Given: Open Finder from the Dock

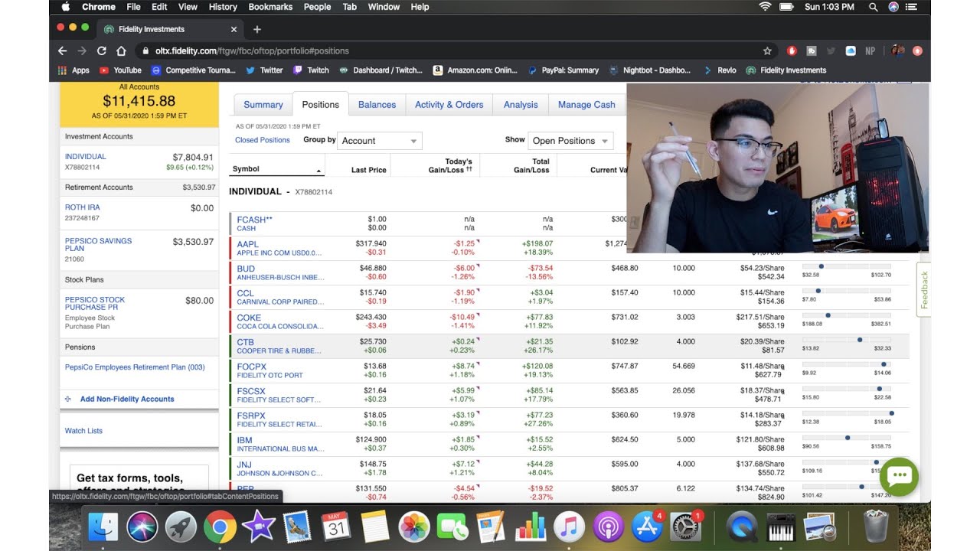Looking at the screenshot, I should (103, 527).
